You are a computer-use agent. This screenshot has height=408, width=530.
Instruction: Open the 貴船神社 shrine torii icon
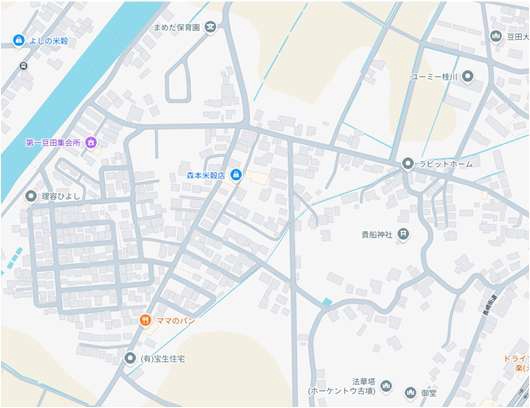[x=403, y=234]
